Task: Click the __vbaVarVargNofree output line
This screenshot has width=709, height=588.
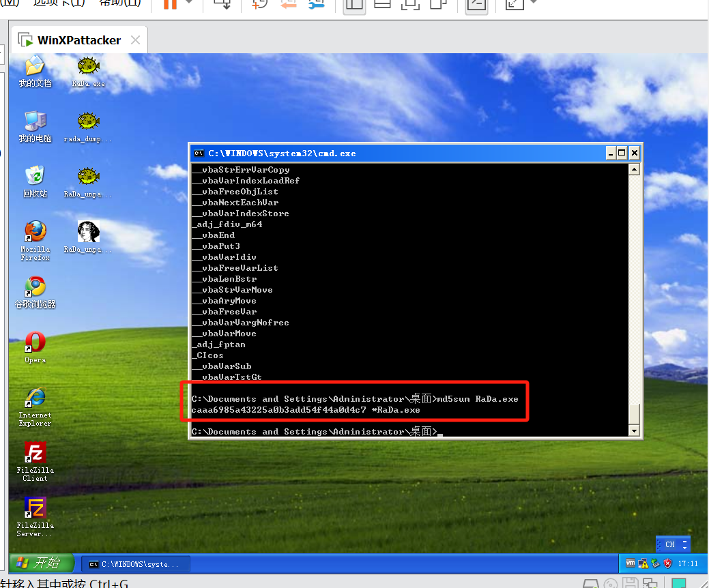Action: (241, 323)
